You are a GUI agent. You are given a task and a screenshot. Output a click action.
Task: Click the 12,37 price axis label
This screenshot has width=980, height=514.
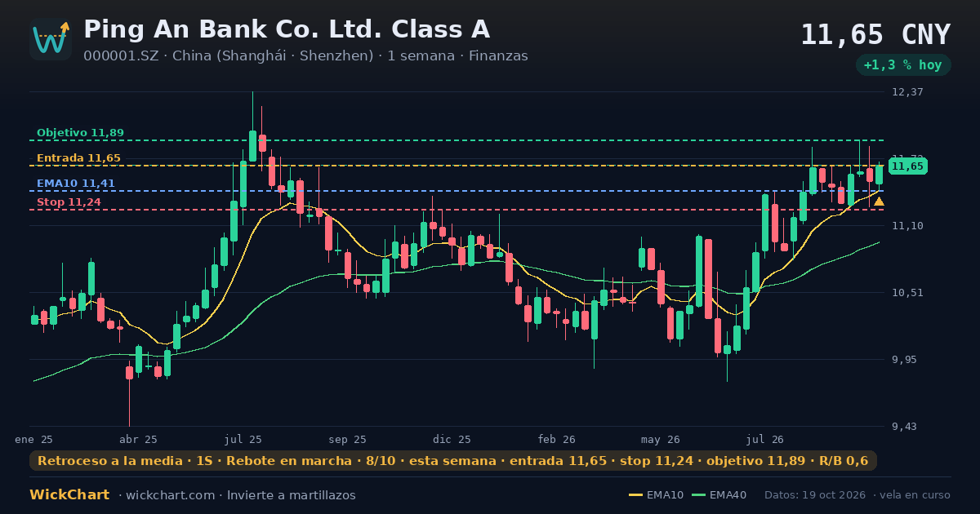[907, 92]
